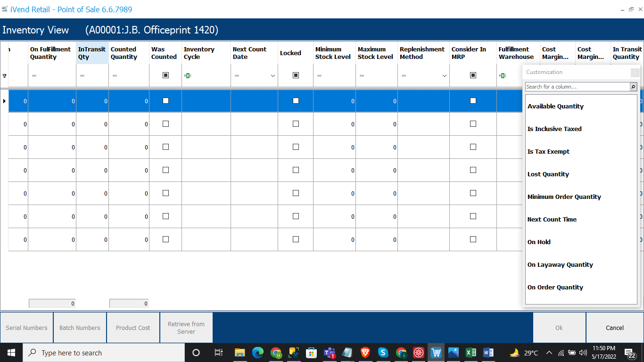This screenshot has height=362, width=644.
Task: Click the equals operator icon under Minimum Stock Level
Action: [x=319, y=76]
